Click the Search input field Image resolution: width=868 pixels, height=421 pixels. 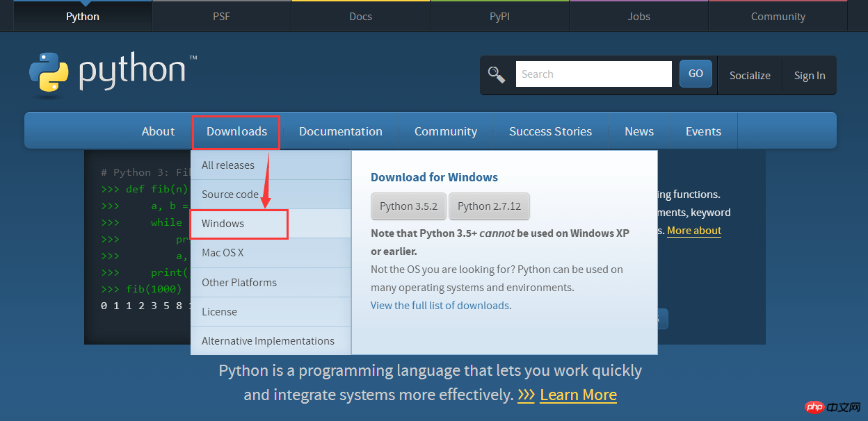coord(593,74)
